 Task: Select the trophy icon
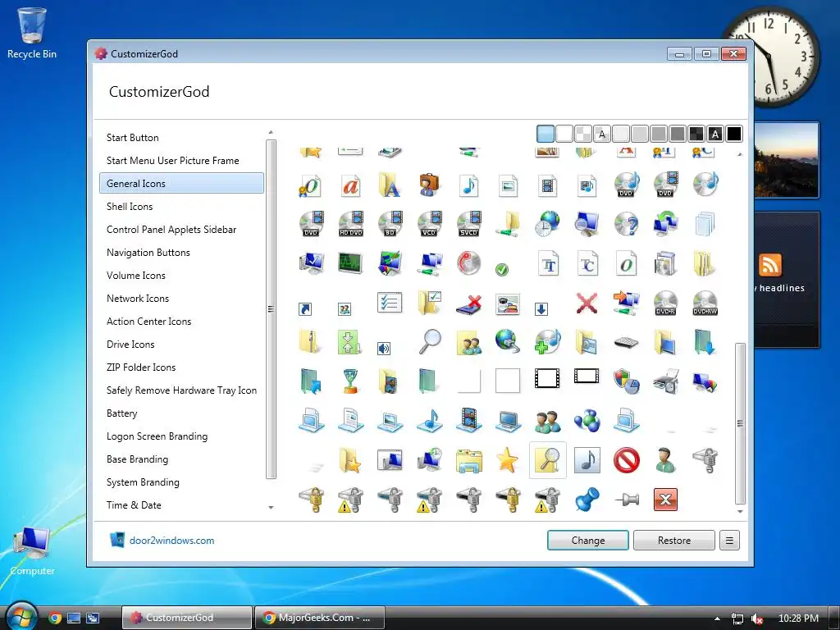tap(350, 381)
